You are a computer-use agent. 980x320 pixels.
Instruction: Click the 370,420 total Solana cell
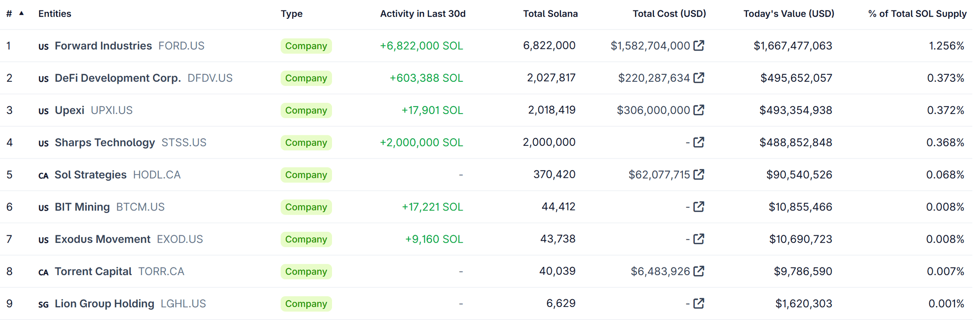pyautogui.click(x=555, y=175)
